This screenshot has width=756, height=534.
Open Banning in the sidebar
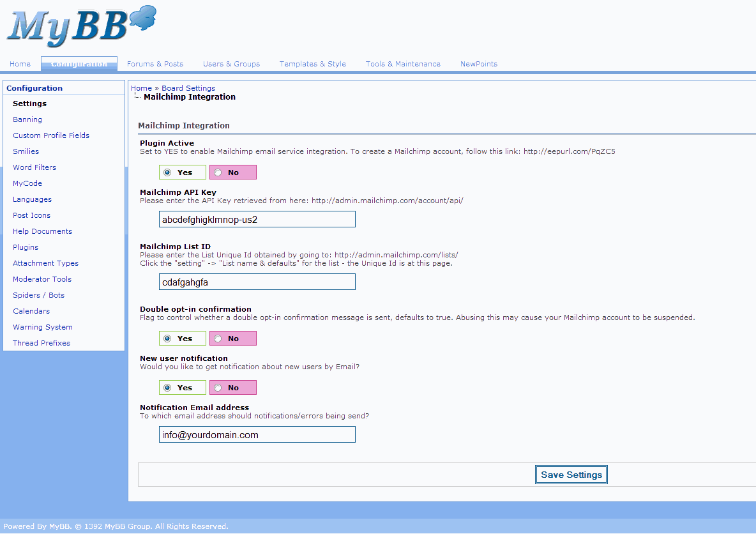point(27,119)
